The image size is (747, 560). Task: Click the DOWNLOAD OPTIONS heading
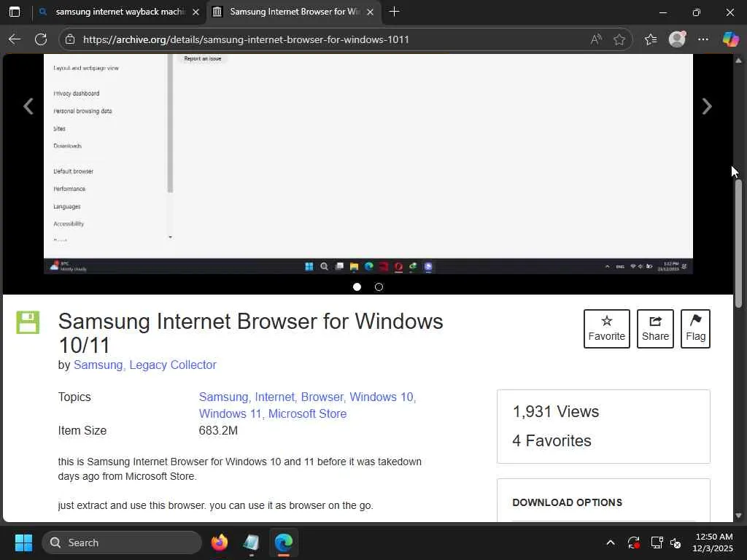pyautogui.click(x=567, y=502)
